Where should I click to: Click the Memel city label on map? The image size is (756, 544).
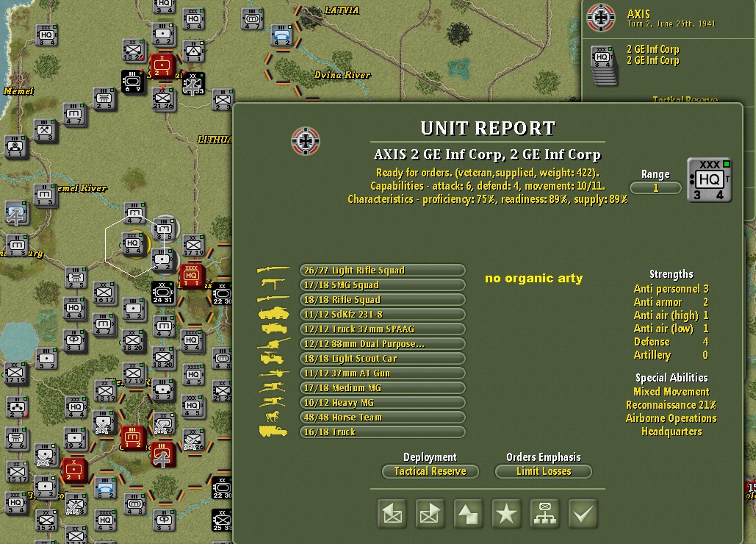coord(18,91)
